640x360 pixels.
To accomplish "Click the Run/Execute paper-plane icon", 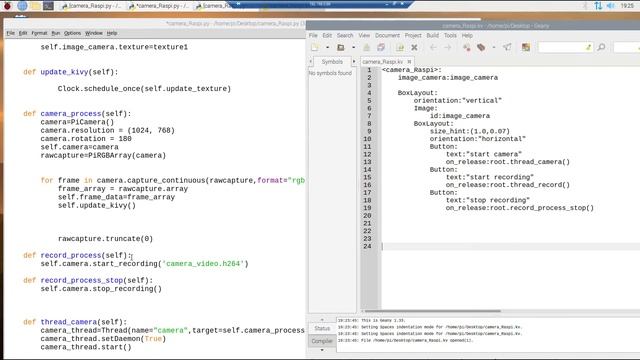I will point(507,48).
